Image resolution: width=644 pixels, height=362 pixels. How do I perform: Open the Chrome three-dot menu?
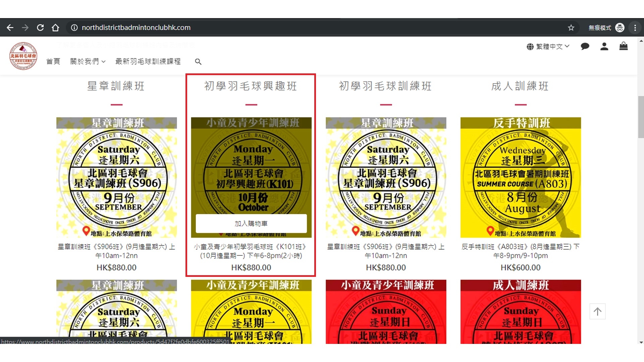pyautogui.click(x=635, y=27)
